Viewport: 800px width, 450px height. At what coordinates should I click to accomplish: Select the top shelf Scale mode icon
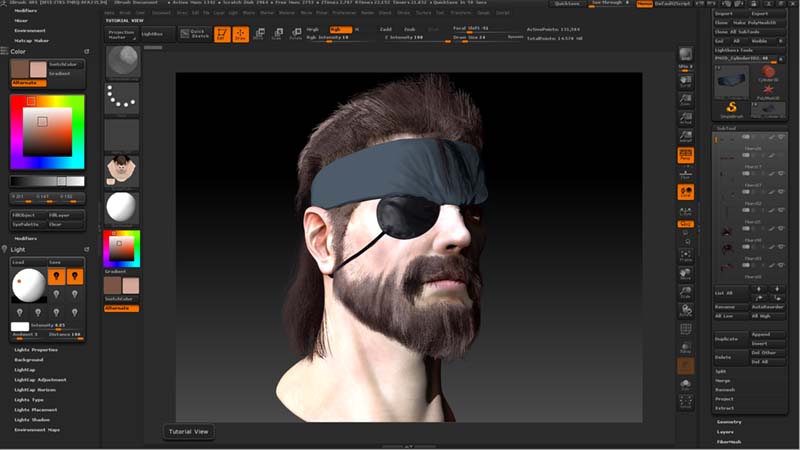(277, 34)
